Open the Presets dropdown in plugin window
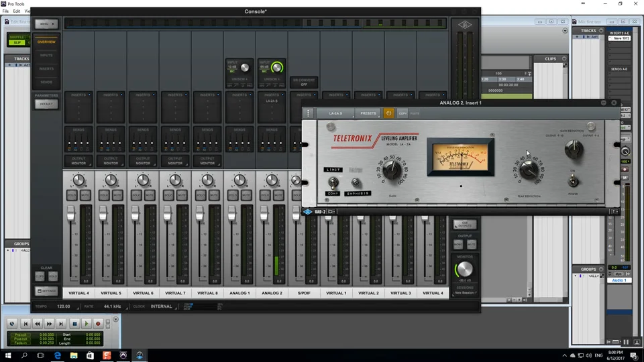Viewport: 644px width, 362px height. point(368,113)
